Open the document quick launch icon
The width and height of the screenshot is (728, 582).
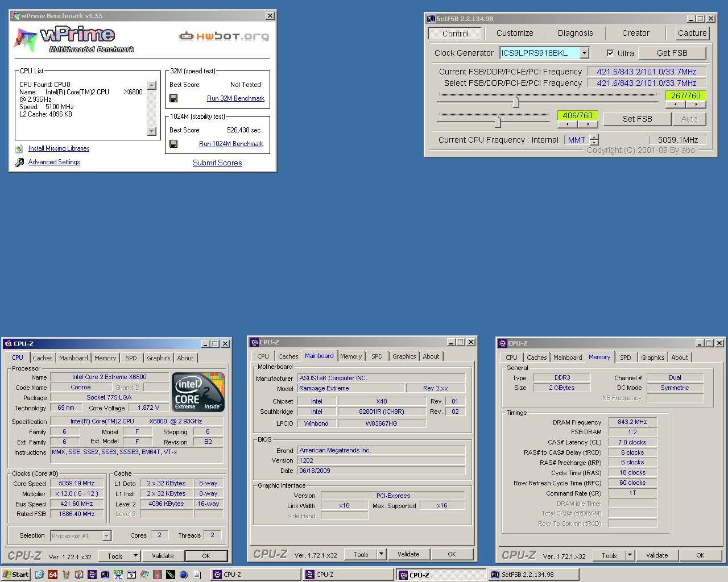[197, 575]
